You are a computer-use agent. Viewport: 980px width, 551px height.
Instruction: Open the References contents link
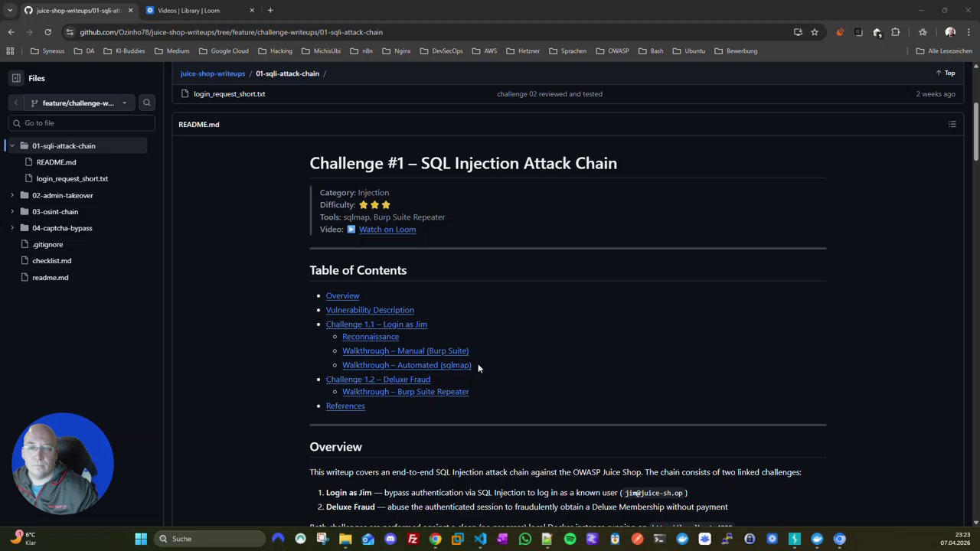345,406
